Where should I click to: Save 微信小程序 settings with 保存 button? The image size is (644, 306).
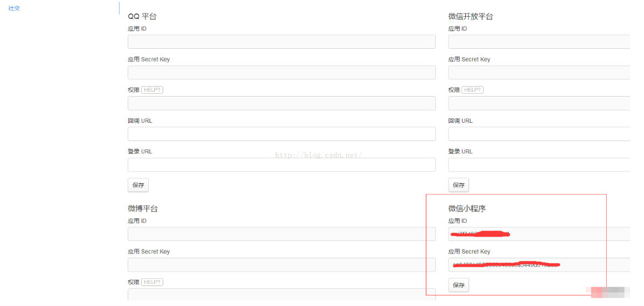pyautogui.click(x=459, y=285)
